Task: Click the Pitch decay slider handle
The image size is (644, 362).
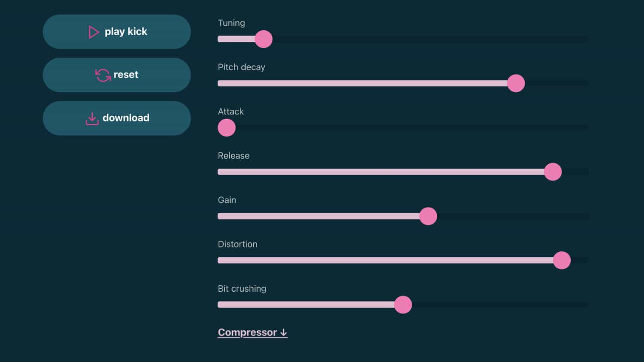Action: tap(516, 83)
